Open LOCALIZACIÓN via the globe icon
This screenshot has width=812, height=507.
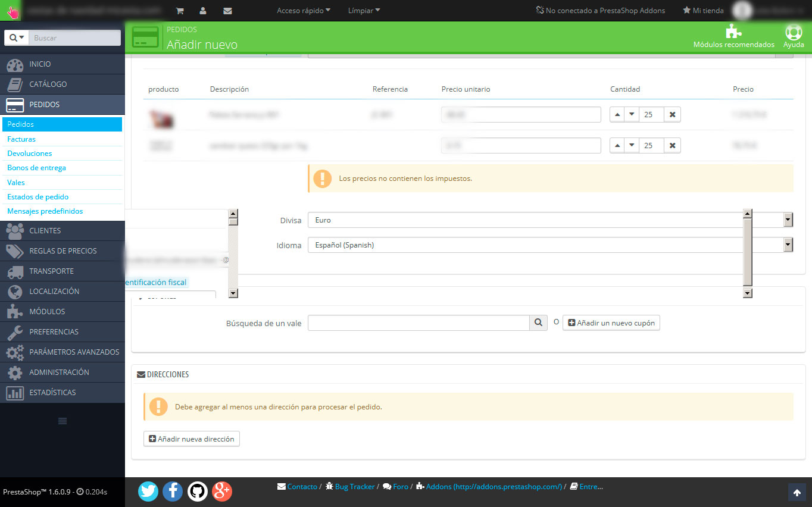pos(15,292)
